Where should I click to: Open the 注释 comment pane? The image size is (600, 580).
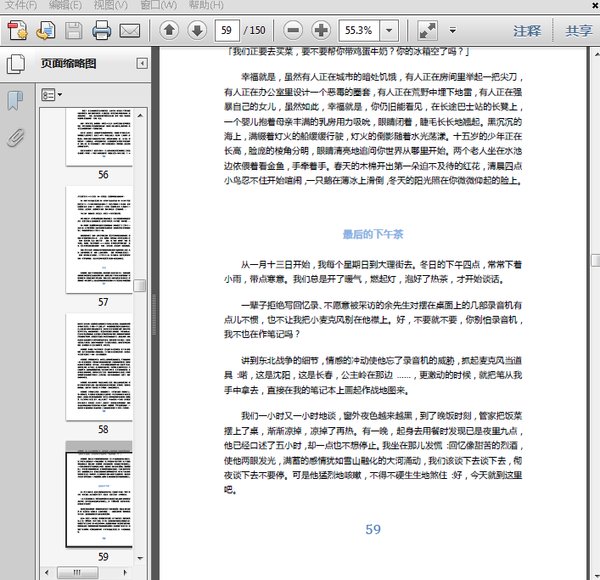click(x=527, y=31)
